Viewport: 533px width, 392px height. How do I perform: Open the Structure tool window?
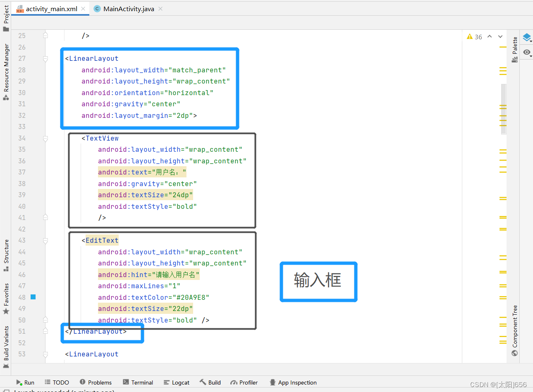[x=6, y=255]
